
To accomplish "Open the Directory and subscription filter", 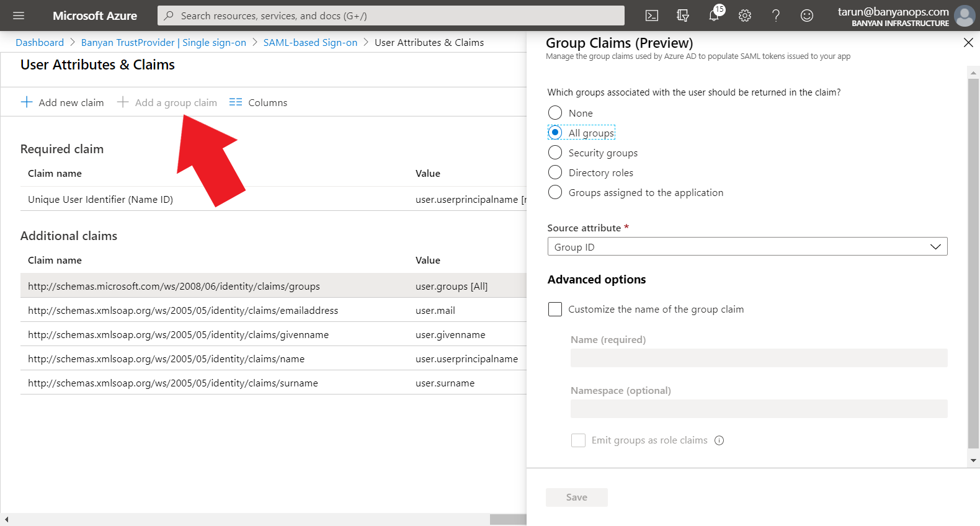I will pyautogui.click(x=683, y=16).
